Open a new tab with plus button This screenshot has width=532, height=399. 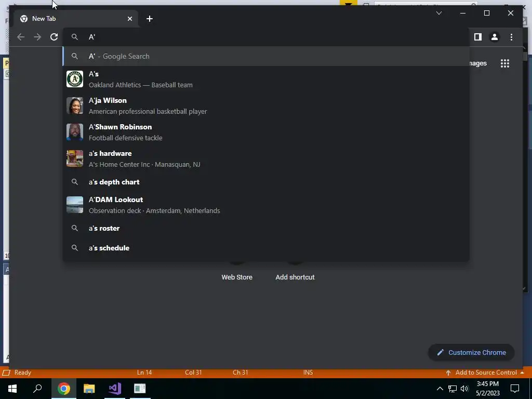tap(150, 19)
